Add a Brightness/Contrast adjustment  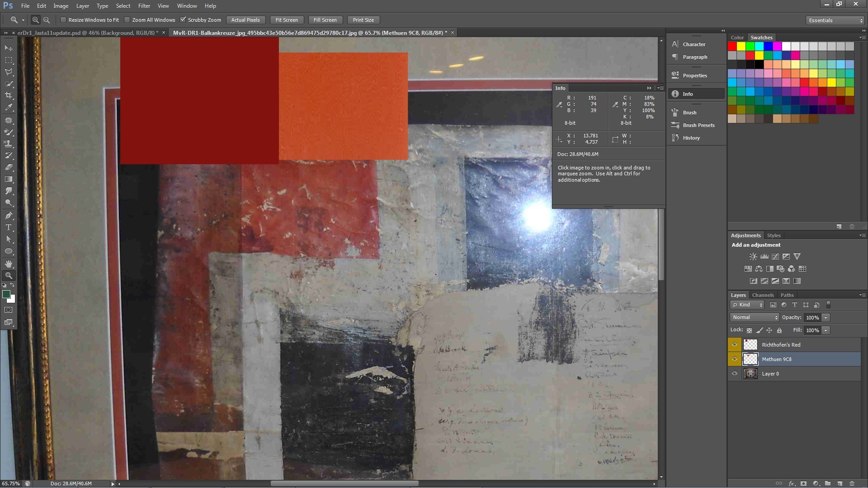[x=753, y=256]
